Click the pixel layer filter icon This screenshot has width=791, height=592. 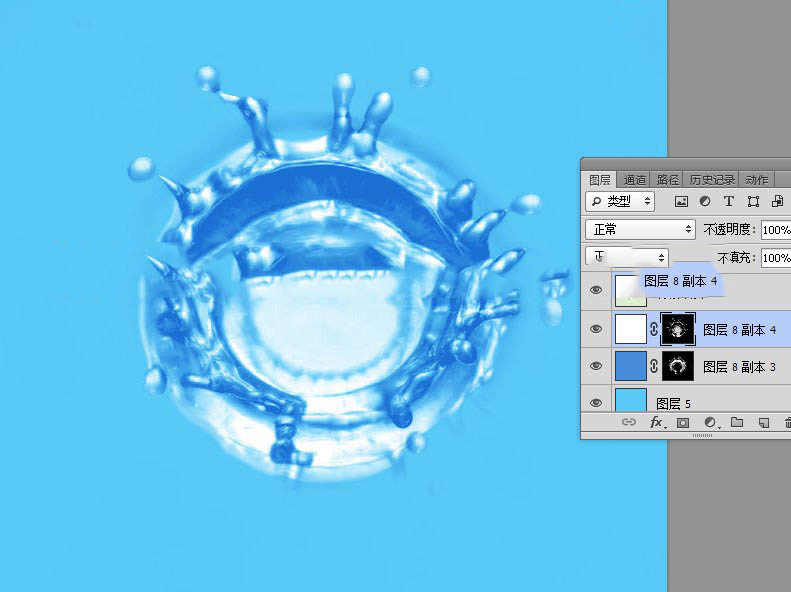(682, 202)
